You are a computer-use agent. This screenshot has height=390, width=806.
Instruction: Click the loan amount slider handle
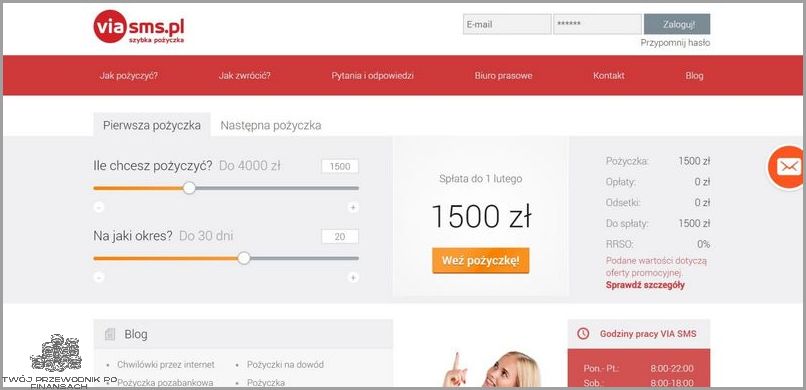[x=189, y=188]
